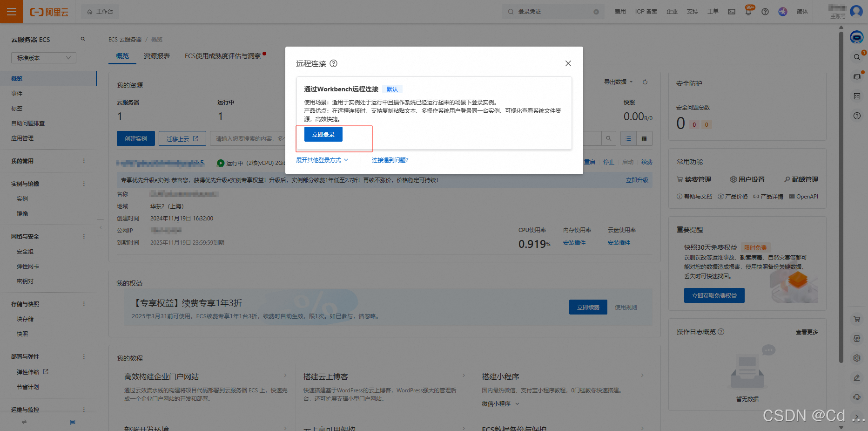
Task: Click 立即获取免费权益 button
Action: (x=714, y=295)
